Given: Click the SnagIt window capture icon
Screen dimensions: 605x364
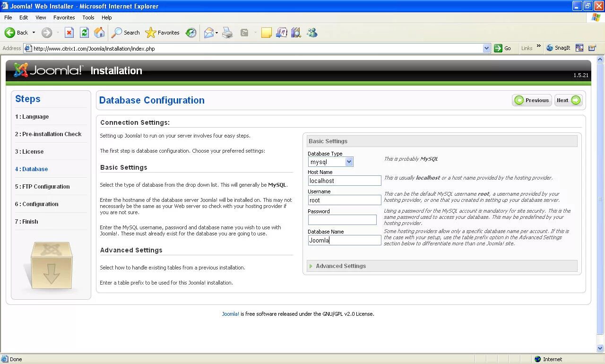Looking at the screenshot, I should pos(579,48).
